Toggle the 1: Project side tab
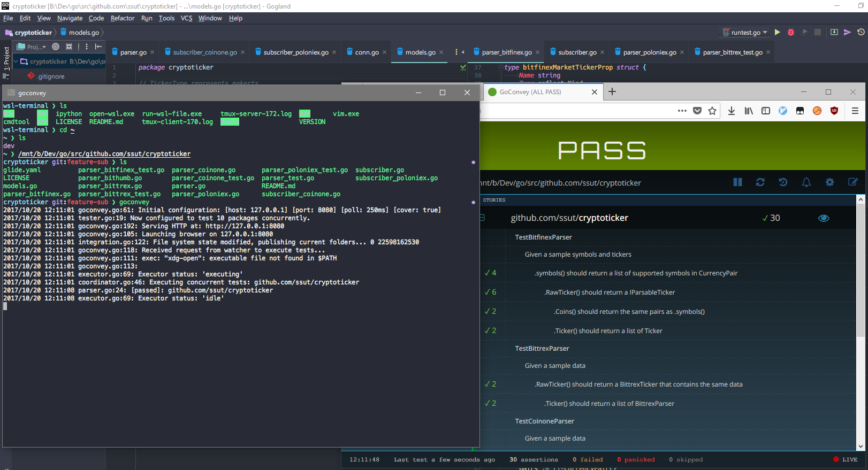 pyautogui.click(x=6, y=59)
